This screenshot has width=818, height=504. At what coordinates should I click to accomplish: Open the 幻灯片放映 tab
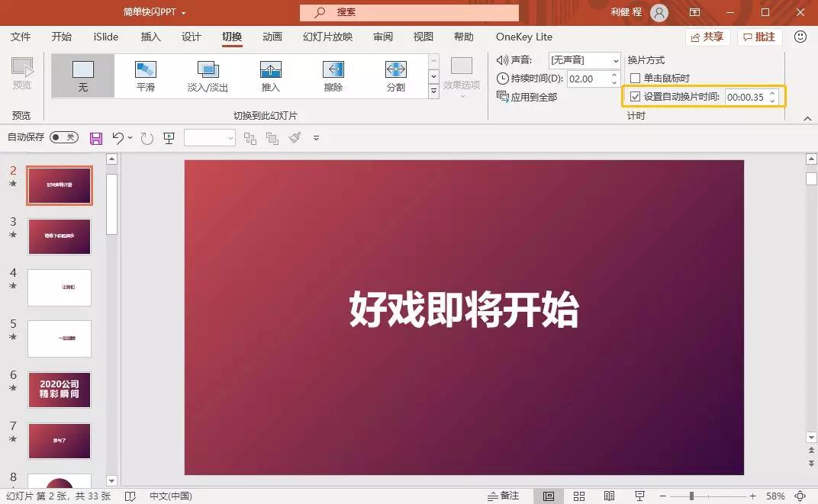[x=327, y=36]
